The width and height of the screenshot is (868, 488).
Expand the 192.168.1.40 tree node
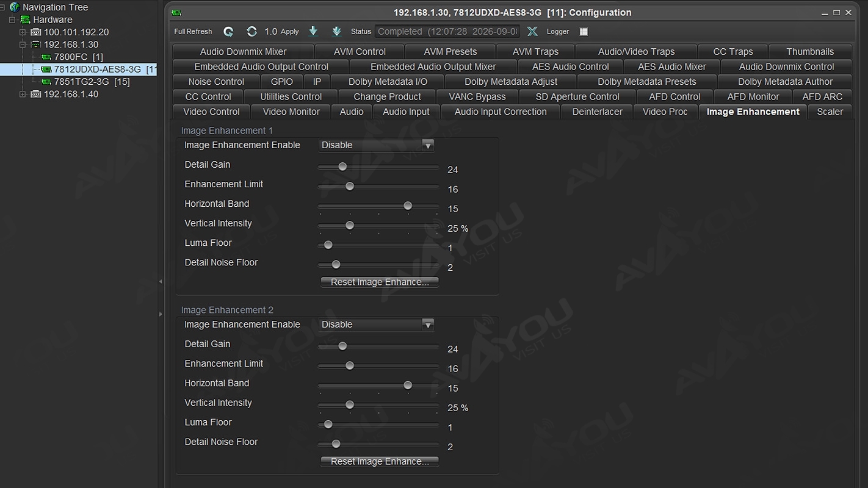23,94
